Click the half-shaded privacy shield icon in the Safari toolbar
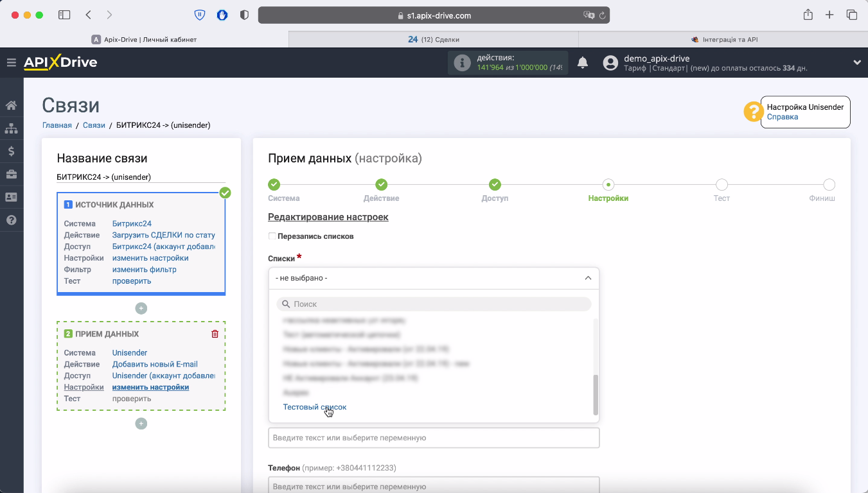The height and width of the screenshot is (493, 868). pos(244,15)
